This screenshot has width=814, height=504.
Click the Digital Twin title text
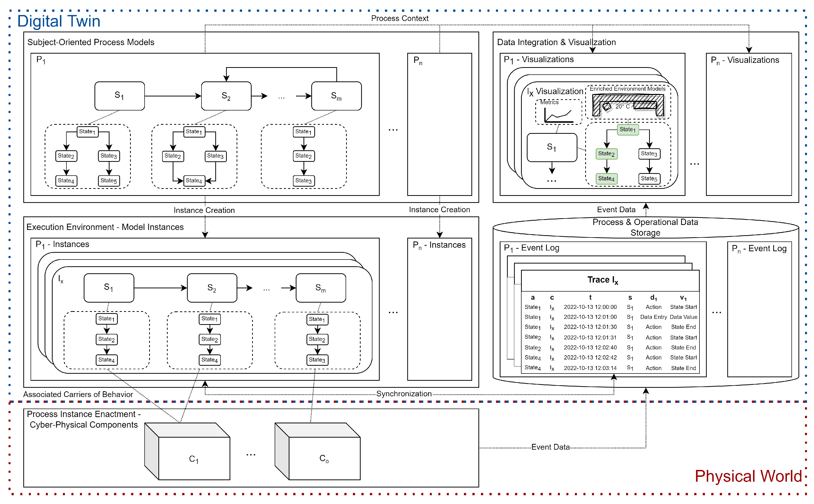(x=59, y=21)
